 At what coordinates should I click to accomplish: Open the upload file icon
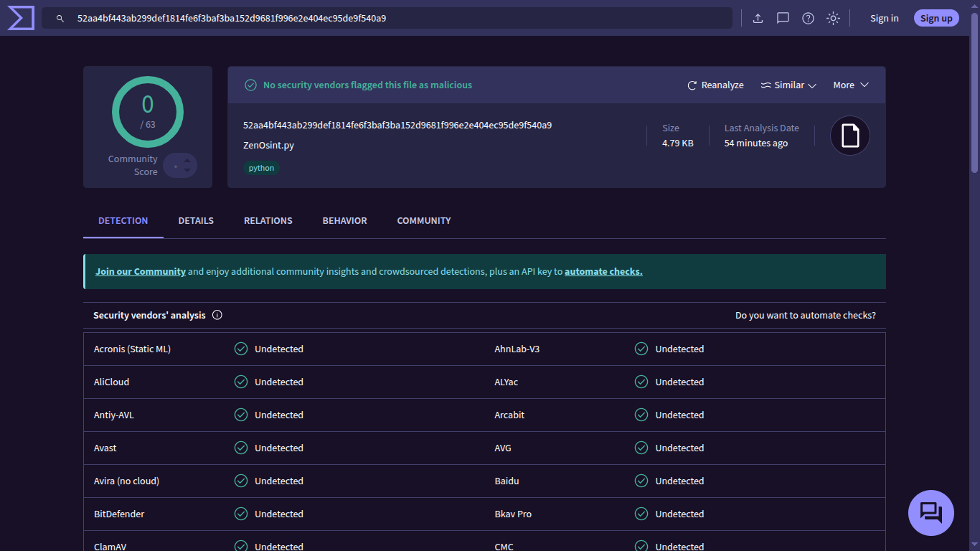tap(758, 19)
